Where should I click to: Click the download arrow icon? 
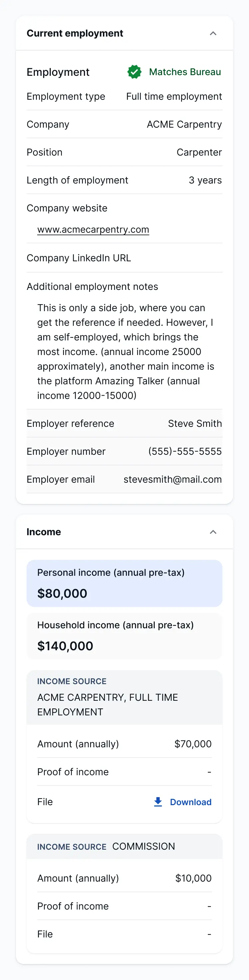click(158, 801)
